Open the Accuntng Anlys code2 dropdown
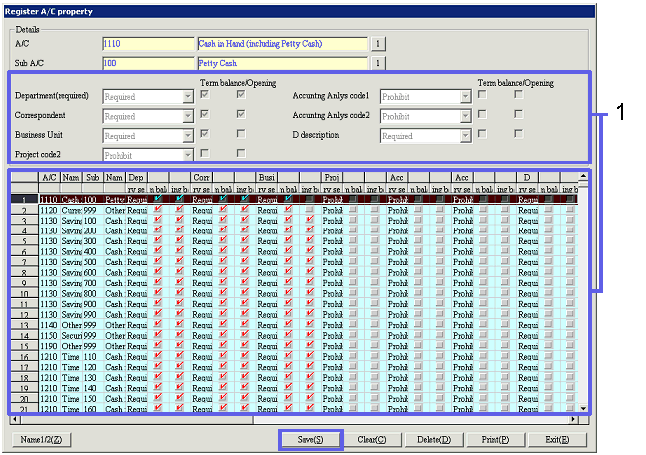This screenshot has width=646, height=455. click(466, 117)
